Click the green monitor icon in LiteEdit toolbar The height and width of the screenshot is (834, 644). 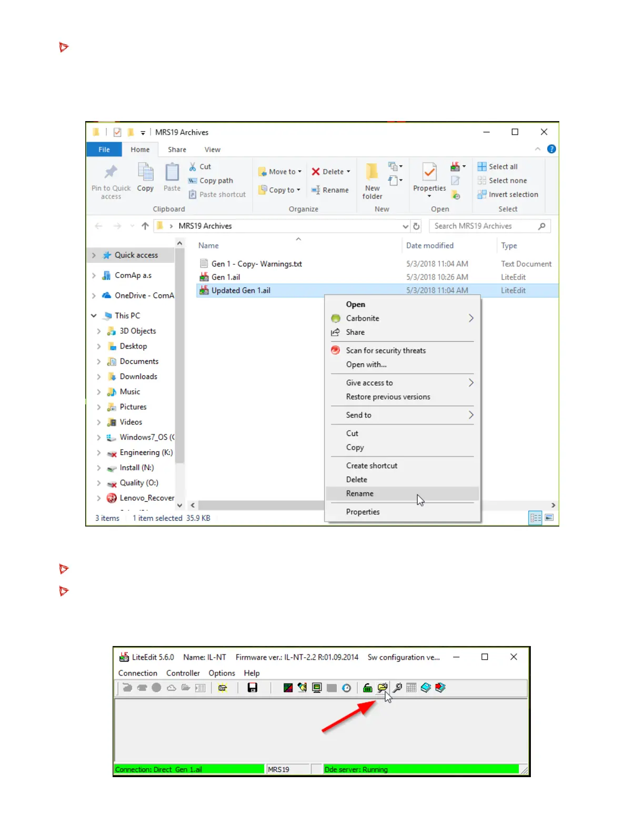[317, 688]
